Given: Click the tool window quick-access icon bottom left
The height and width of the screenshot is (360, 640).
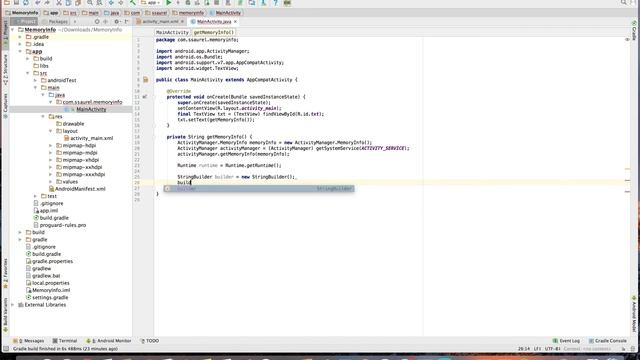Looking at the screenshot, I should [x=6, y=349].
